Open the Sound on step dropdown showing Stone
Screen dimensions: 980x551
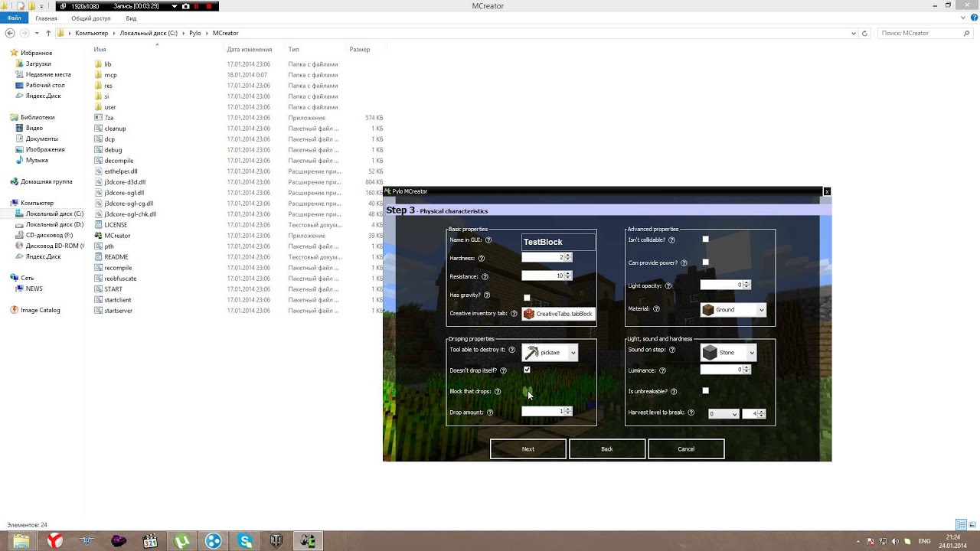click(728, 352)
